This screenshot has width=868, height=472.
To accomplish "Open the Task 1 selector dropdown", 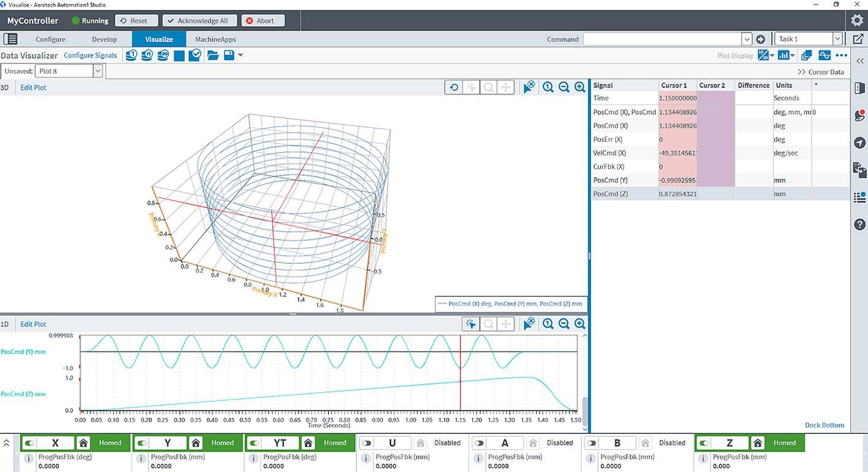I will pyautogui.click(x=837, y=39).
